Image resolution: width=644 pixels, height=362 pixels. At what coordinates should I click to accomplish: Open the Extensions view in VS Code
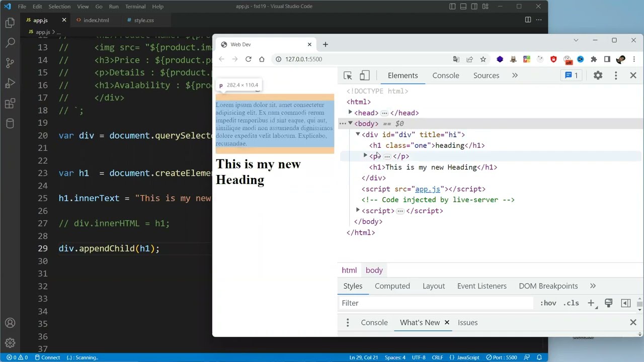pos(10,104)
